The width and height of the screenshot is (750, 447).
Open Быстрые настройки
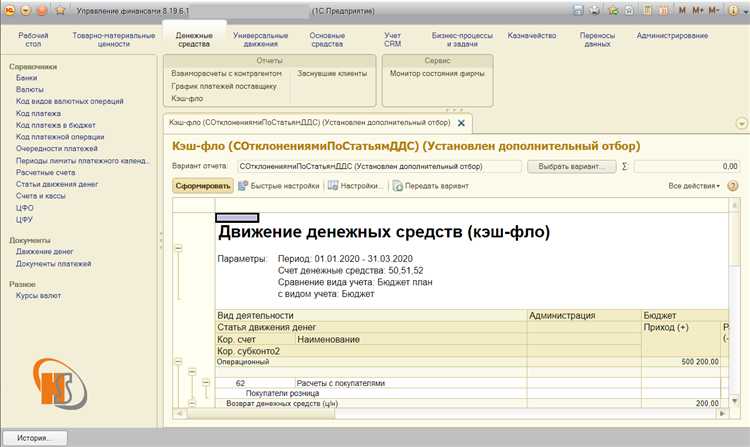coord(279,186)
